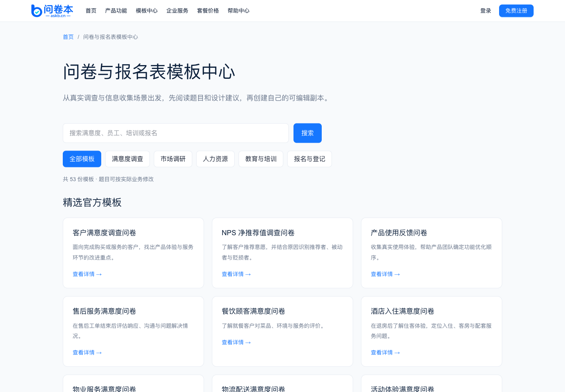Open 查看详情 for 餐饮顾客满意度问卷
Screen dimensions: 565x392
coord(236,342)
